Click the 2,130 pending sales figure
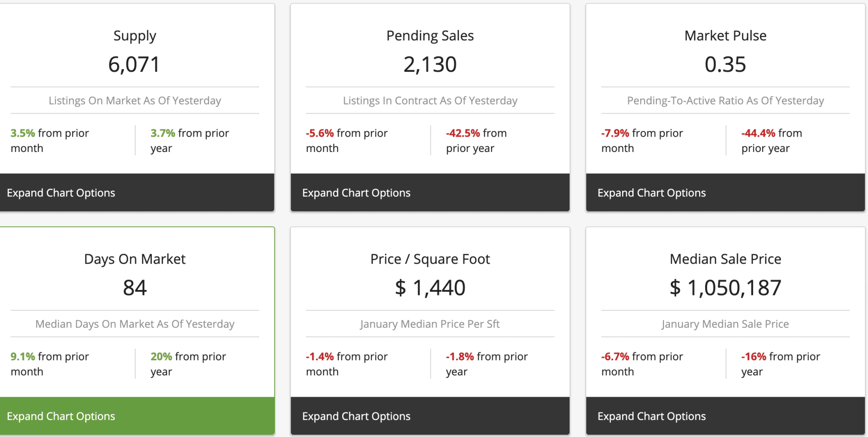Screen dimensions: 868x437 [x=430, y=65]
